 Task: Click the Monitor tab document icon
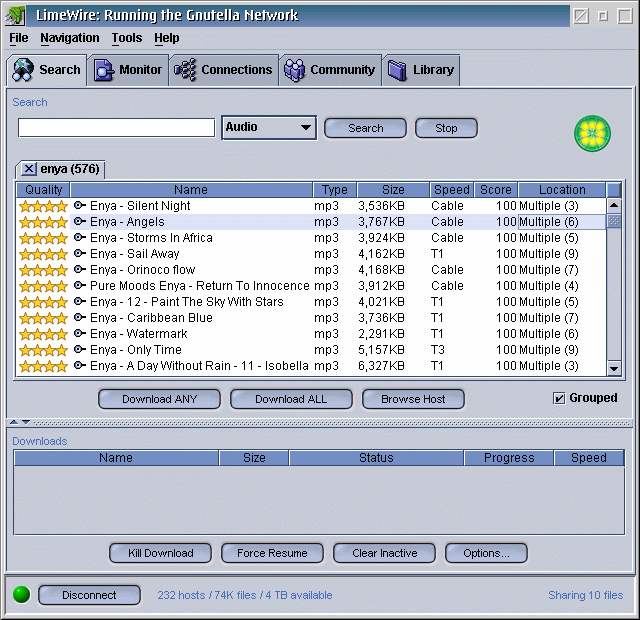coord(104,70)
